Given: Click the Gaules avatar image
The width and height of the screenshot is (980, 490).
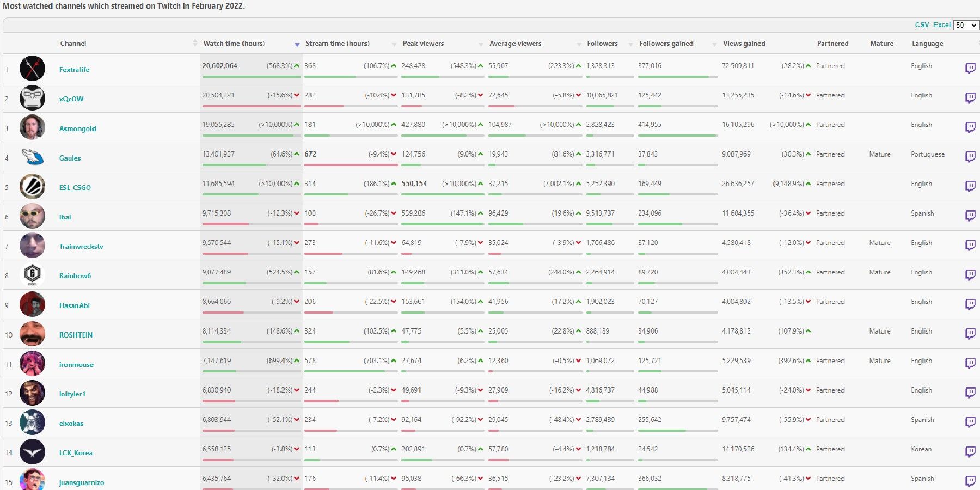Looking at the screenshot, I should 32,157.
